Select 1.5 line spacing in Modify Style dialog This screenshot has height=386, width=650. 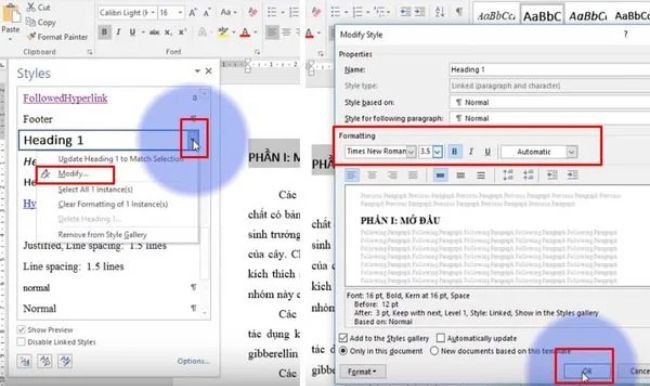point(461,175)
